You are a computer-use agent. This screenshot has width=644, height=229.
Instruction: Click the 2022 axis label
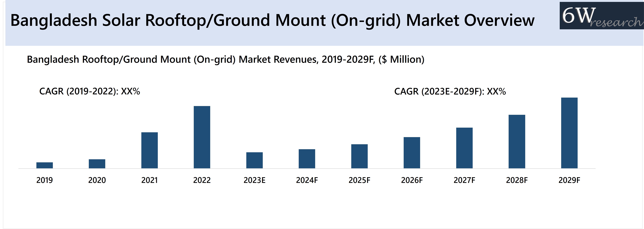202,180
